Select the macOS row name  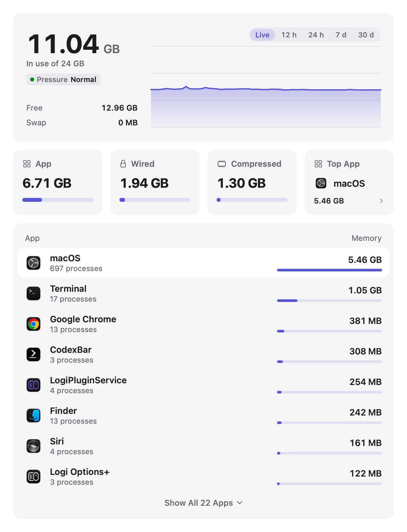click(x=65, y=258)
